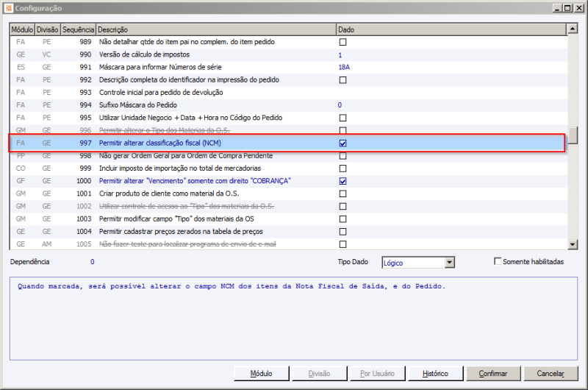The image size is (588, 390).
Task: Click the Módulo button
Action: tap(262, 374)
